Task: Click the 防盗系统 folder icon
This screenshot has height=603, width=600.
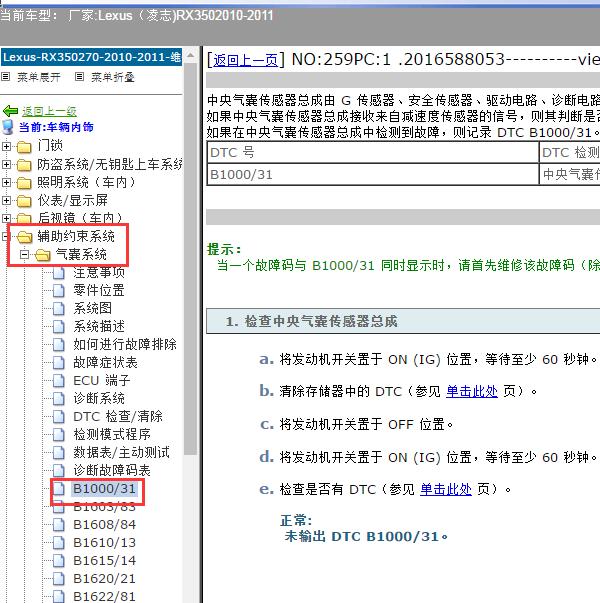Action: click(x=24, y=165)
